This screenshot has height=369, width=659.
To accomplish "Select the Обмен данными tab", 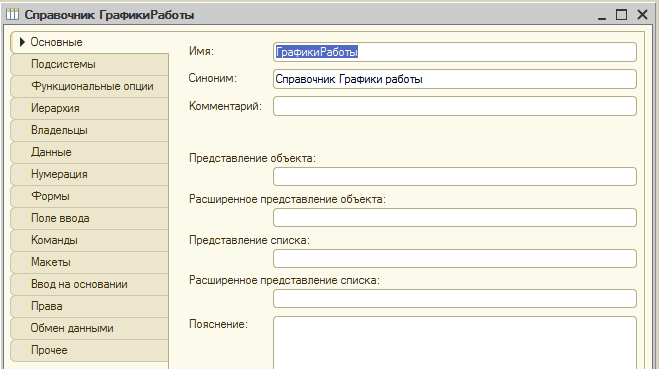I will [x=90, y=328].
